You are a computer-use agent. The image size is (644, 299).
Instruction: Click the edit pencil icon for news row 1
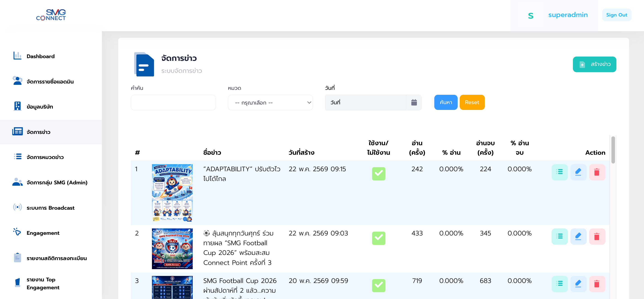(578, 172)
